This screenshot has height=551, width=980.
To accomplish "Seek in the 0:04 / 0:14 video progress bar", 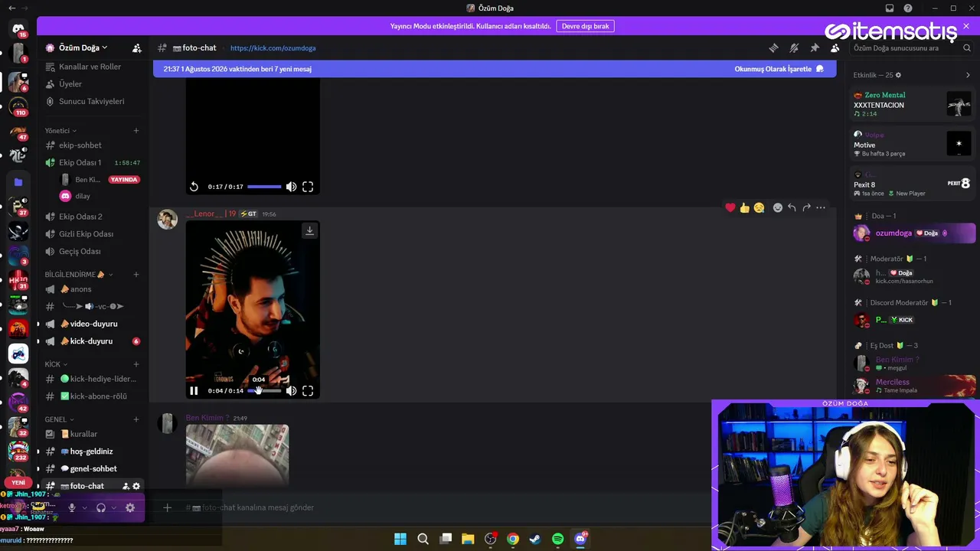I will [264, 391].
